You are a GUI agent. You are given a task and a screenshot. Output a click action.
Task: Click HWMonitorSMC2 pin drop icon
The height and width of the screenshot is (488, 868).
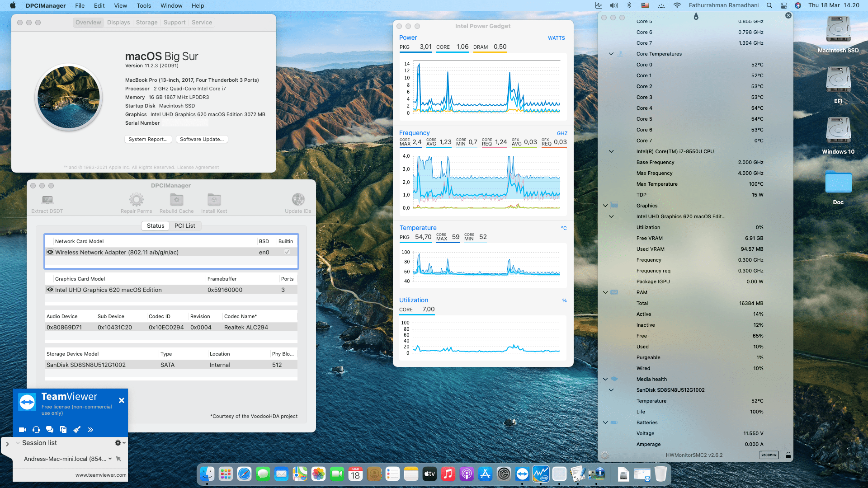pos(696,17)
